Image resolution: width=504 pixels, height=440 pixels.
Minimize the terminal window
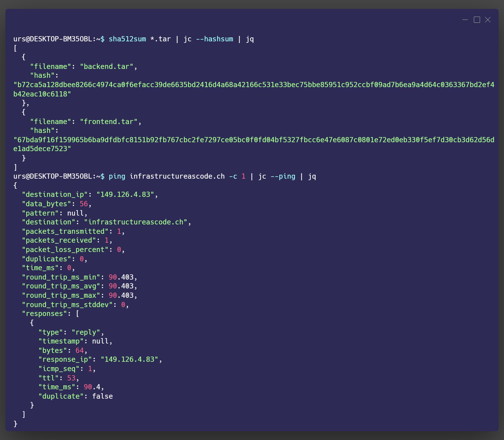(x=465, y=20)
